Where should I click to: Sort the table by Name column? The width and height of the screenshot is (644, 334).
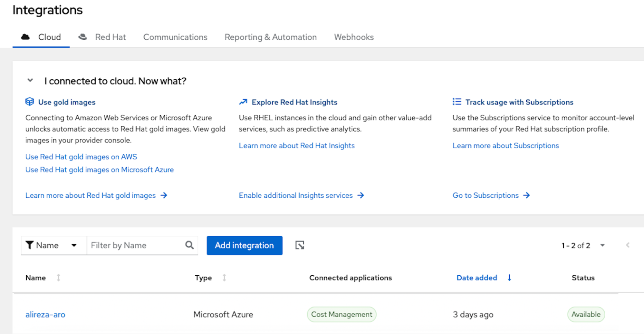[43, 278]
